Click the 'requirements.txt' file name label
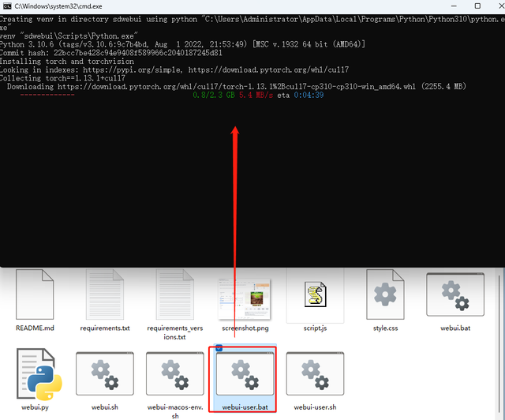The width and height of the screenshot is (505, 420). pyautogui.click(x=105, y=328)
